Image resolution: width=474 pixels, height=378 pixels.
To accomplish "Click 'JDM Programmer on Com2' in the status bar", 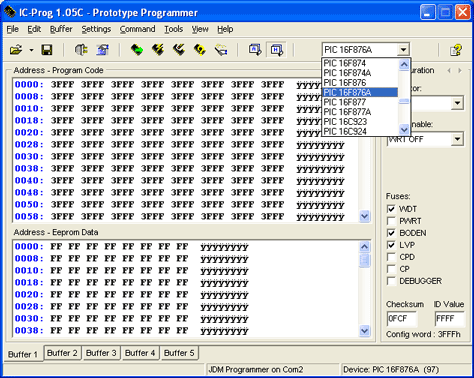I will [256, 369].
